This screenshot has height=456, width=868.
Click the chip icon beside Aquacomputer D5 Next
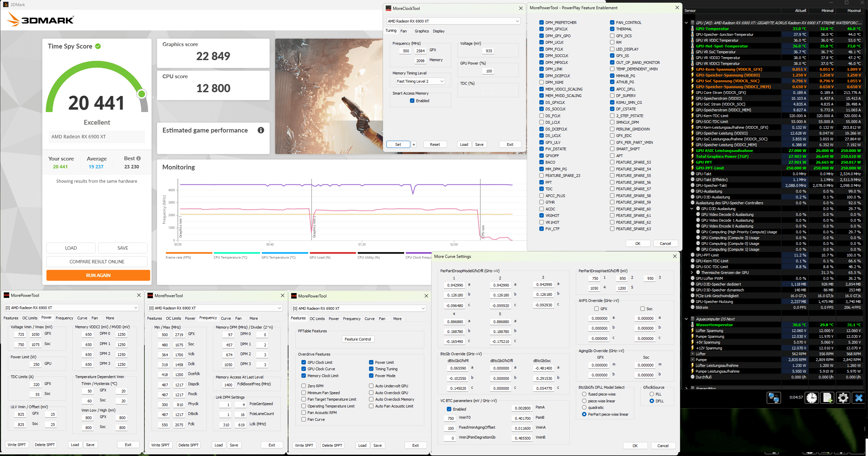[x=693, y=319]
